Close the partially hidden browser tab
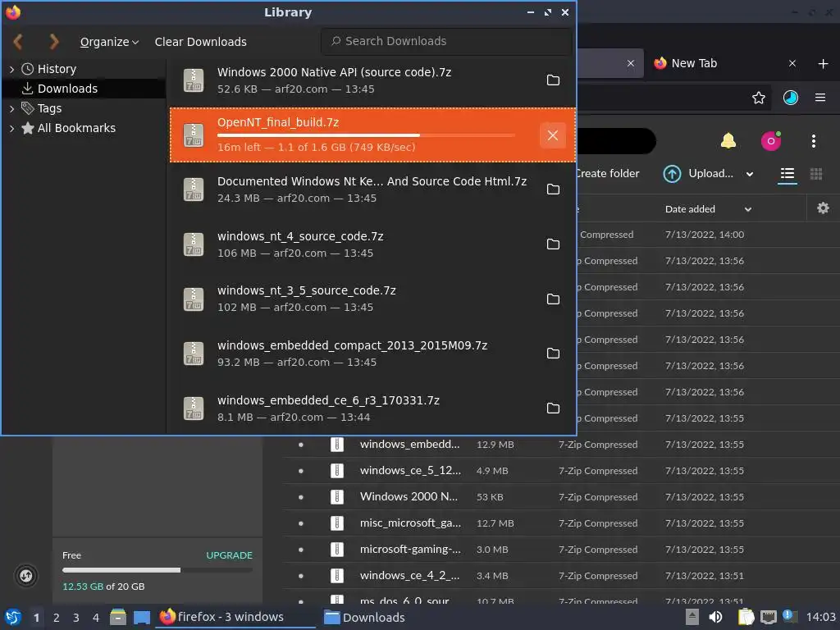 tap(631, 63)
